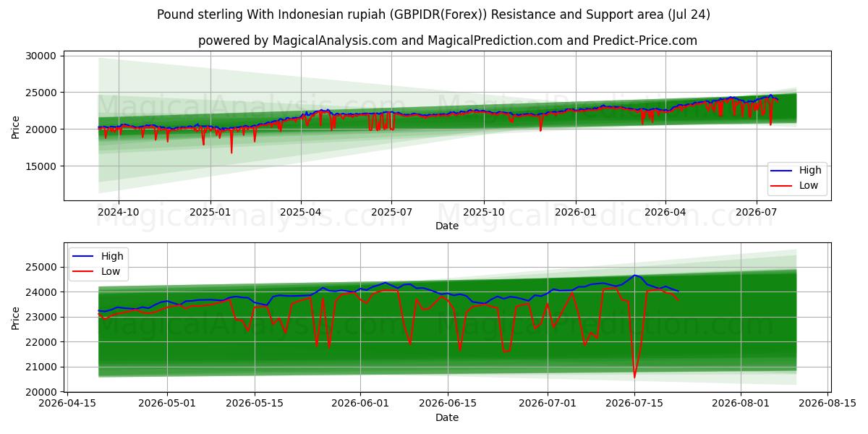Viewport: 868px width, 434px height.
Task: Click the 2026-07 tick label
Action: coord(756,212)
